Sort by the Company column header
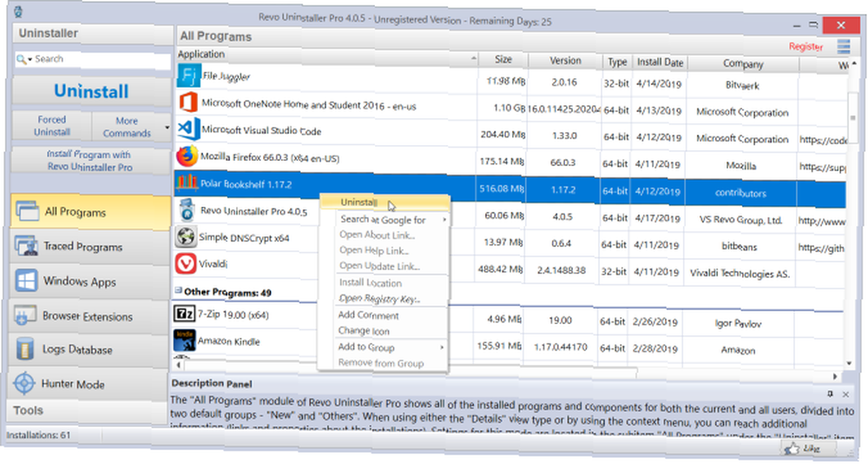868x464 pixels. pyautogui.click(x=742, y=64)
